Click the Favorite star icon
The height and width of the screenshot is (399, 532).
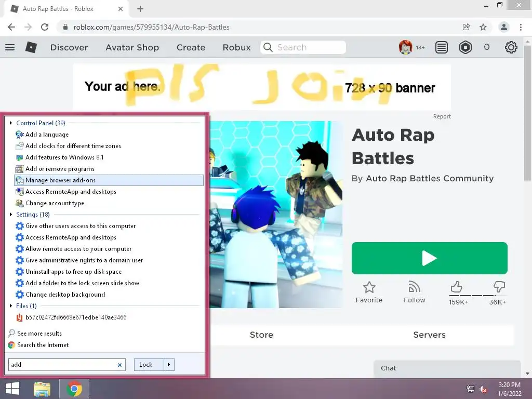[x=369, y=287]
